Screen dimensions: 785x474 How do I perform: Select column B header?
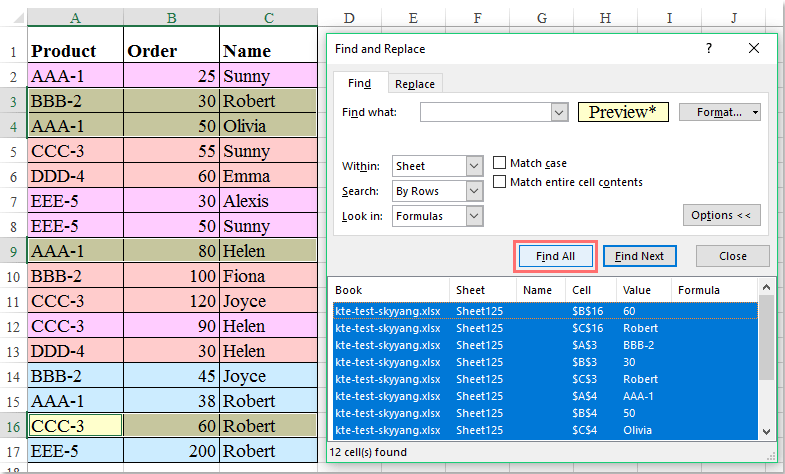(171, 19)
